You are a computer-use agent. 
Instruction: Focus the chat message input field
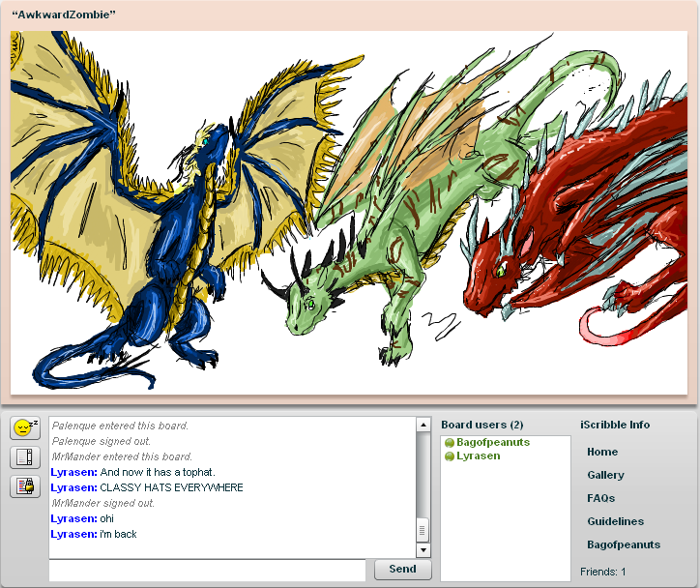tap(207, 570)
